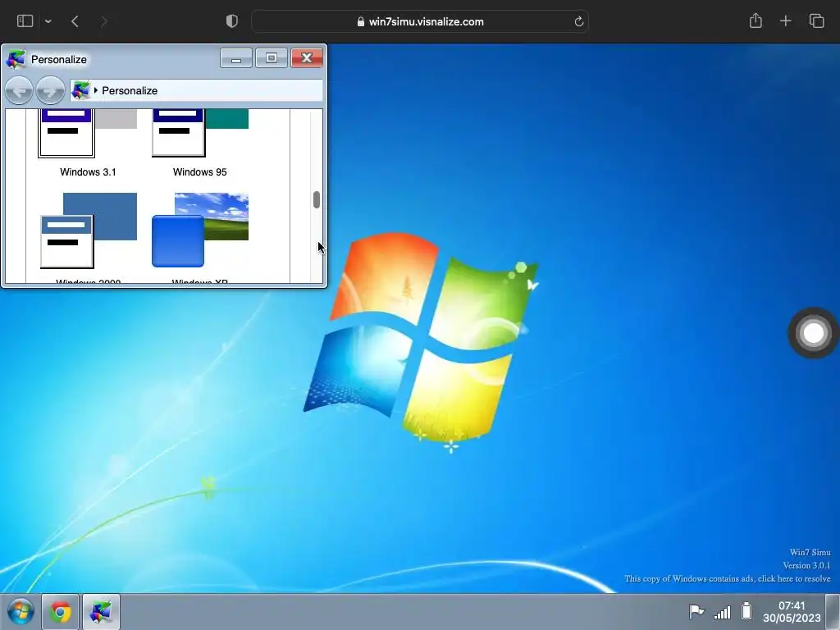Open the Windows Start menu orb

coord(21,611)
